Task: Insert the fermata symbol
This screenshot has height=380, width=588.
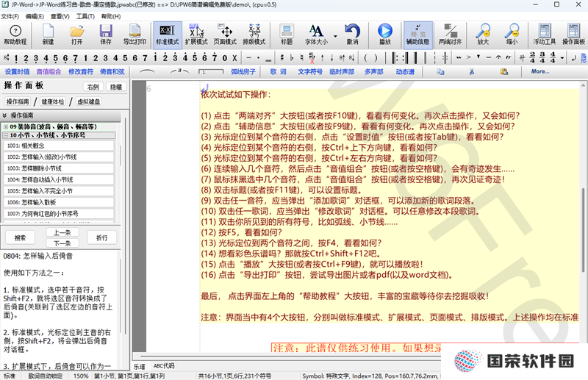Action: click(x=498, y=58)
